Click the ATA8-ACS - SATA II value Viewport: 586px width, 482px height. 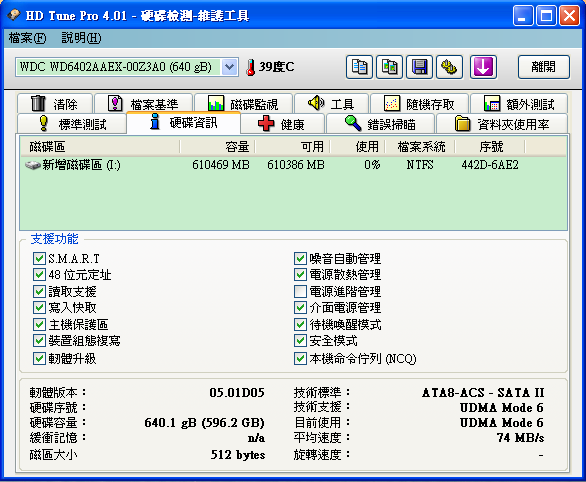[483, 393]
